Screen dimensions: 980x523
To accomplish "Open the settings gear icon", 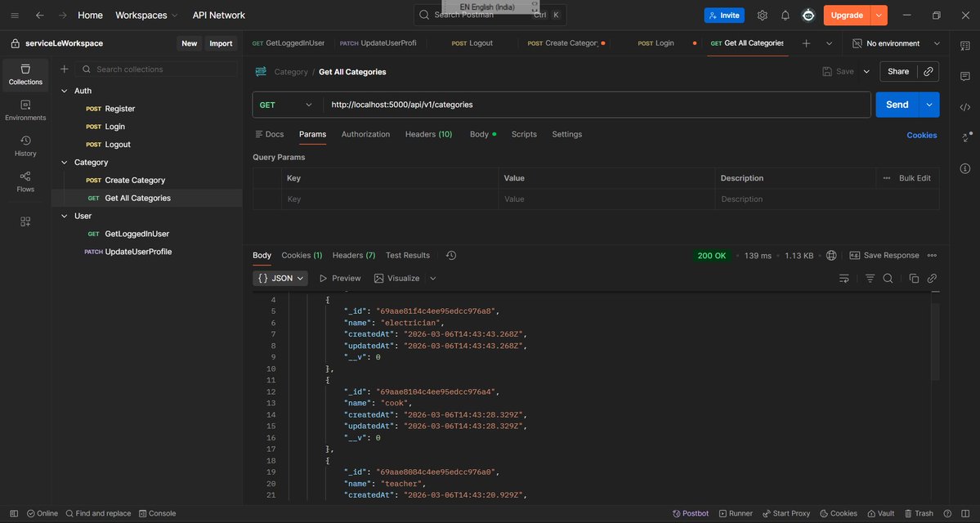I will point(763,15).
